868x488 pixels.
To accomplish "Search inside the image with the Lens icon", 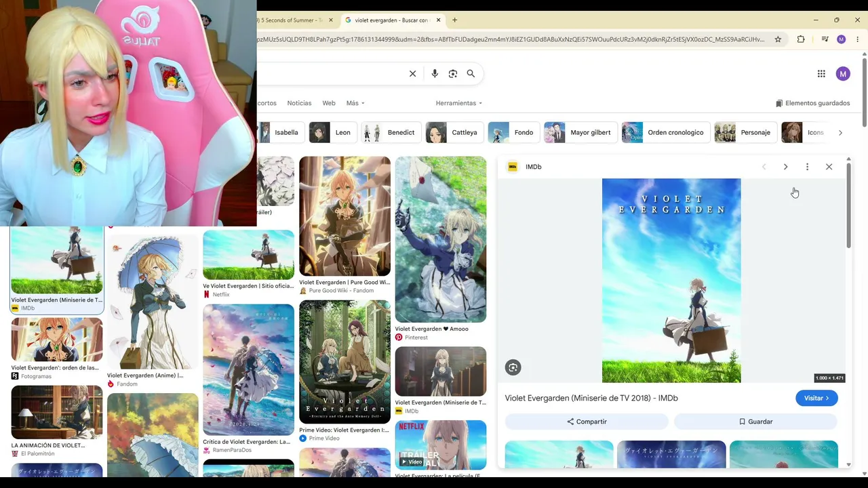I will pos(513,367).
